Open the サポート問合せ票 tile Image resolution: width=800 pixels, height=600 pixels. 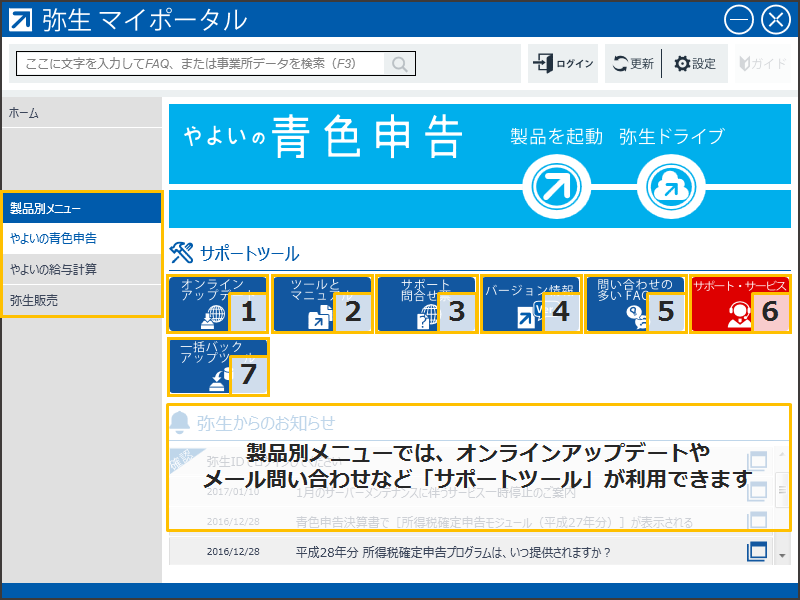[427, 304]
